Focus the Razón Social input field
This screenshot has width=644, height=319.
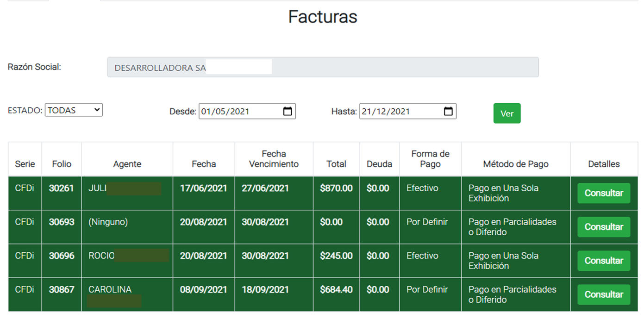tap(323, 67)
